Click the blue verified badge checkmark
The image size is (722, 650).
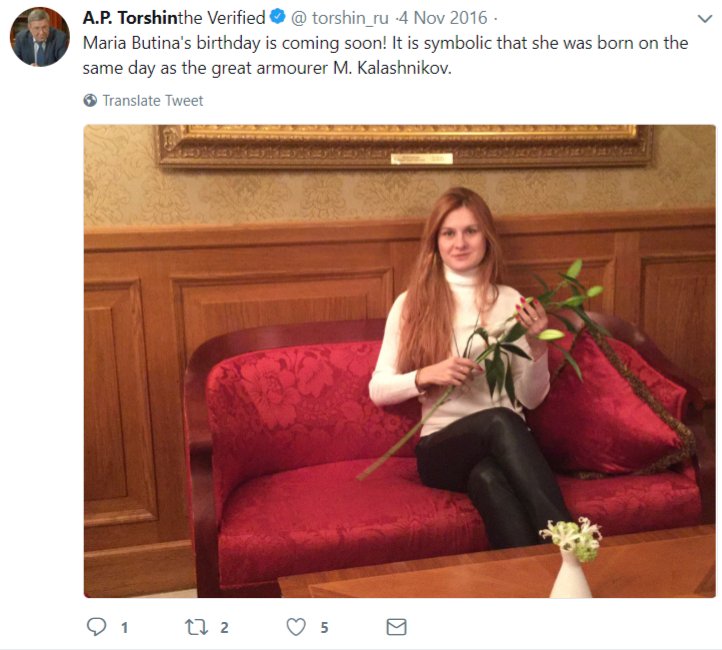click(277, 17)
